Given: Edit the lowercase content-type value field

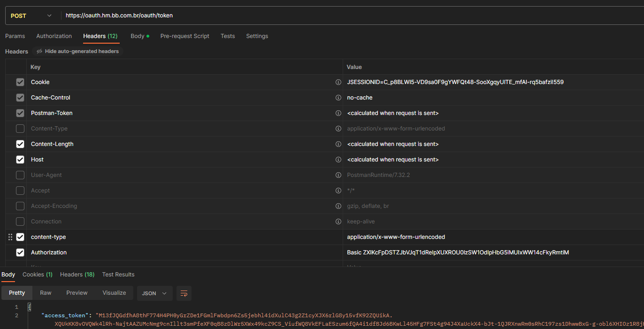Looking at the screenshot, I should [493, 237].
